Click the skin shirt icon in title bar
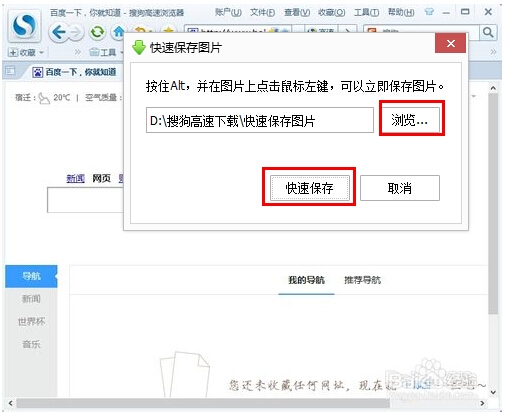This screenshot has width=507, height=415. 429,12
